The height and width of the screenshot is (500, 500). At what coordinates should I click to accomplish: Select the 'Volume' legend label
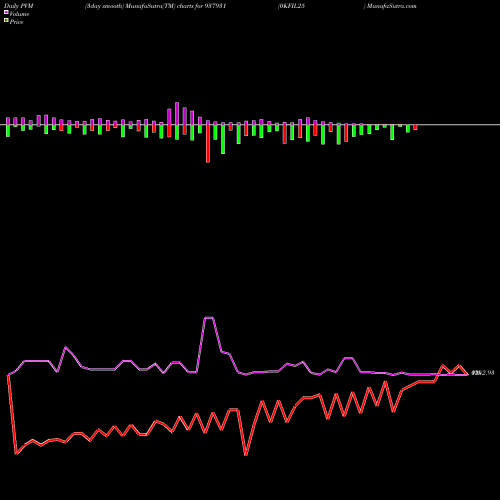coord(19,14)
